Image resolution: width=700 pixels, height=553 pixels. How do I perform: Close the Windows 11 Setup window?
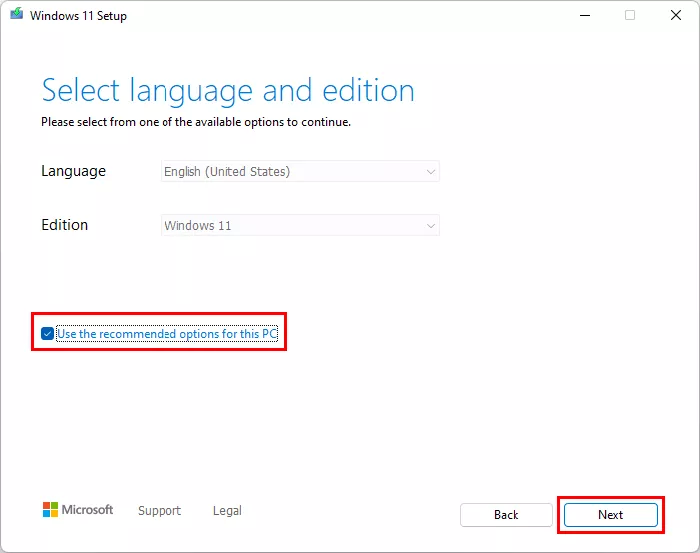[x=676, y=15]
